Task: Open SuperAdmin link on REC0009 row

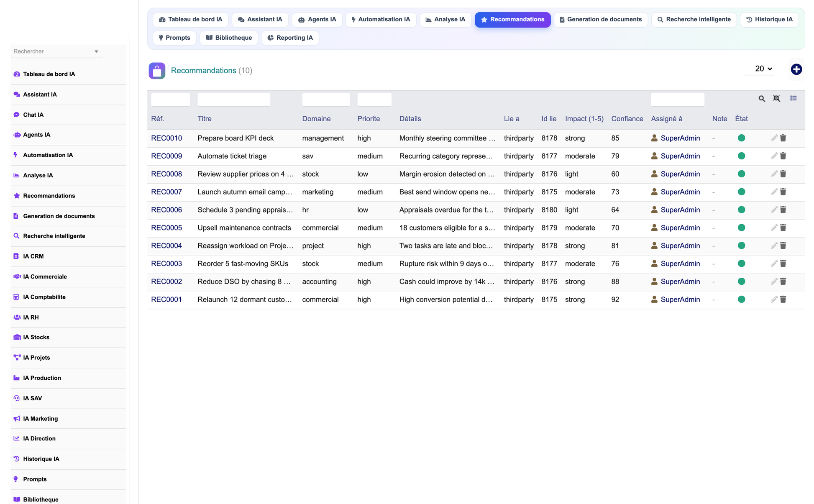Action: coord(680,156)
